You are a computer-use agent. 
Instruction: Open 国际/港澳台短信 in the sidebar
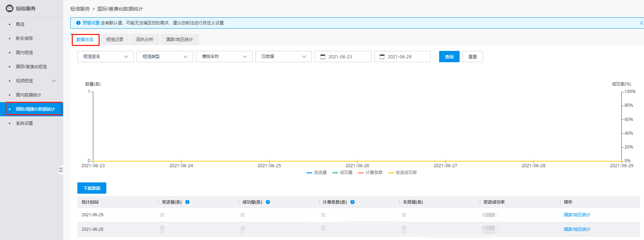31,67
